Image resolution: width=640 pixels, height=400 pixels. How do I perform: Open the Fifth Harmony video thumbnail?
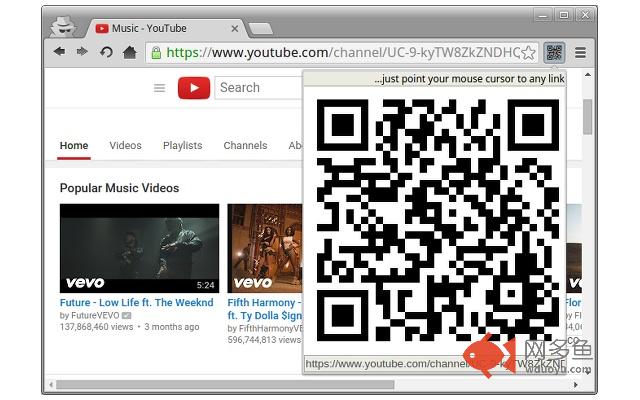(265, 248)
